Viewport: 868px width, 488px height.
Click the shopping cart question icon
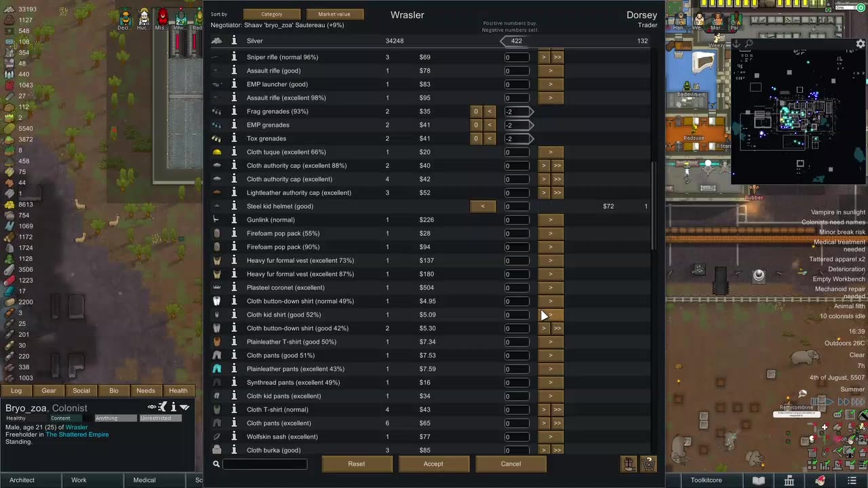coord(648,464)
